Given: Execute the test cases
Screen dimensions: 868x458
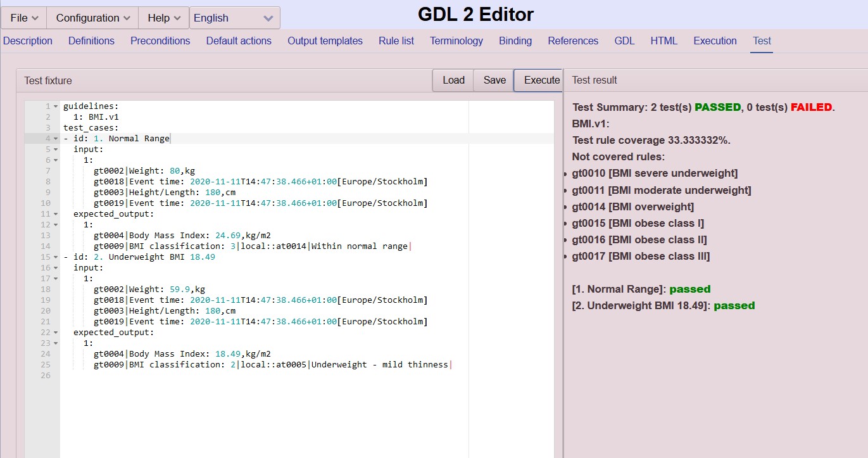Looking at the screenshot, I should (x=539, y=80).
